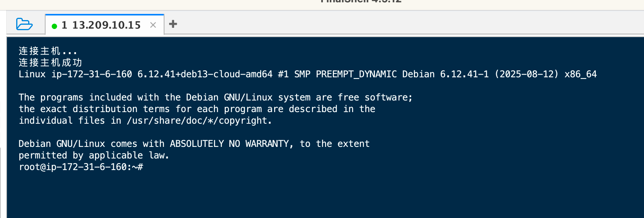
Task: Click the "ABSOLUTELY NO WARRANTY" text
Action: [x=229, y=144]
